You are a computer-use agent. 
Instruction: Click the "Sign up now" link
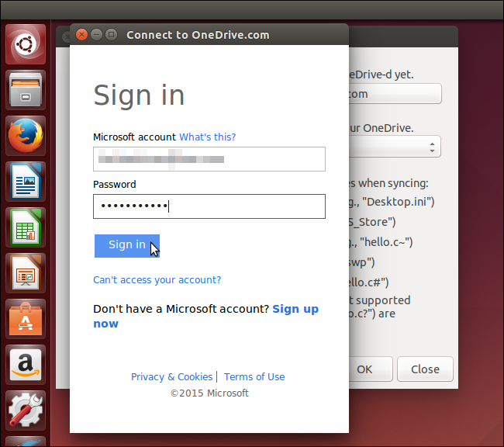(x=205, y=316)
